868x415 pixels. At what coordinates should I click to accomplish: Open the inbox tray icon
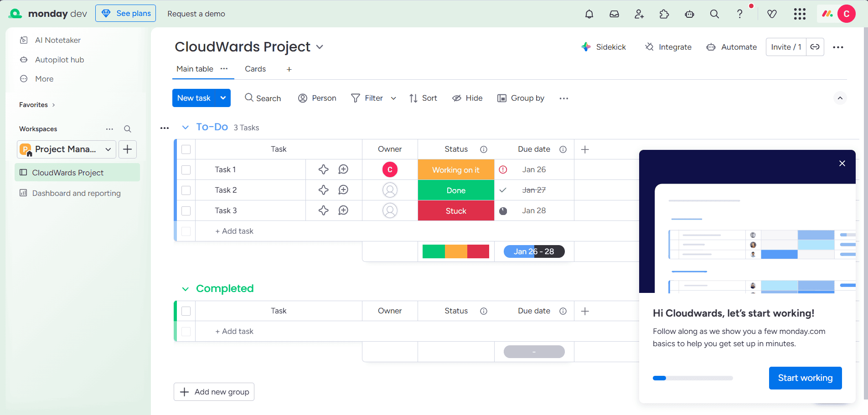(x=614, y=14)
